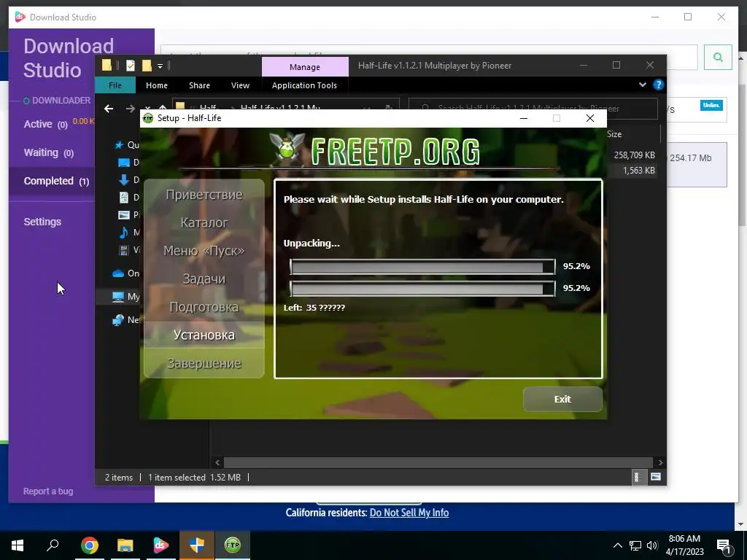Viewport: 747px width, 560px height.
Task: Select the Manage contextual tab in Explorer
Action: point(305,66)
